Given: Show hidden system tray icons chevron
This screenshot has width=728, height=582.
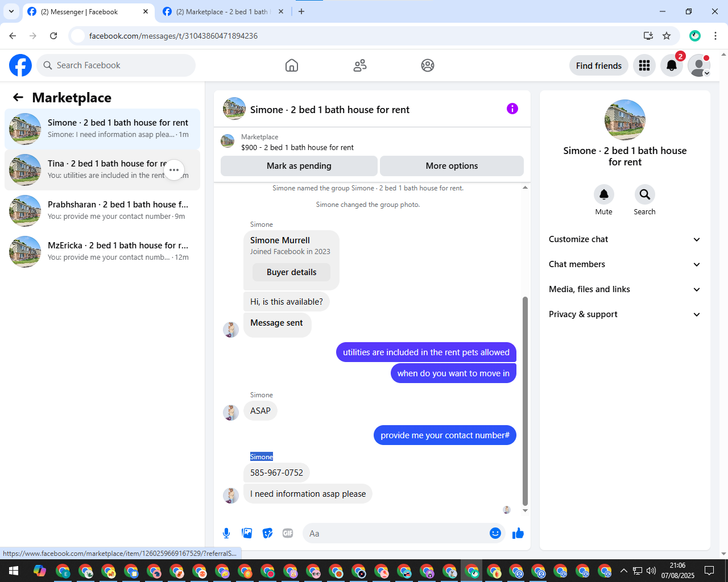Looking at the screenshot, I should point(624,571).
